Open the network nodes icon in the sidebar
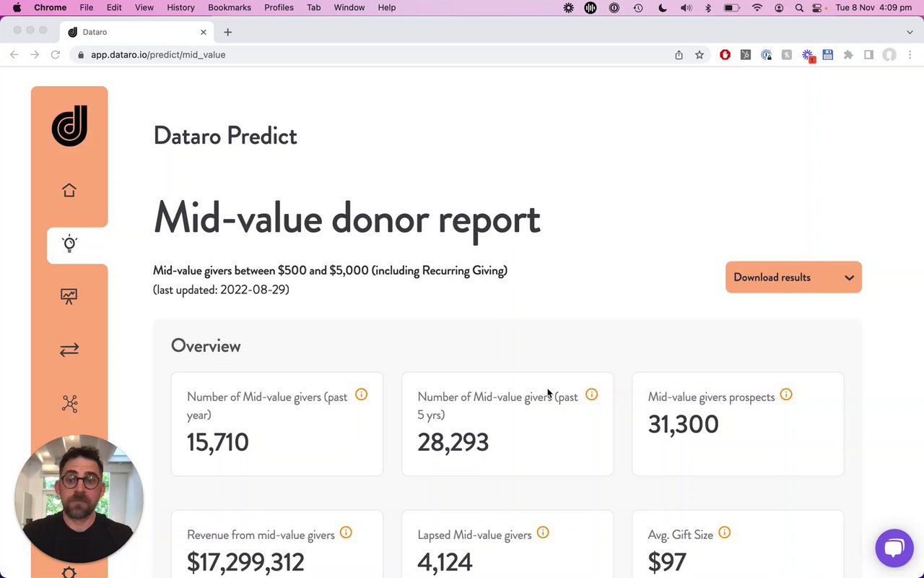This screenshot has width=924, height=578. 69,403
